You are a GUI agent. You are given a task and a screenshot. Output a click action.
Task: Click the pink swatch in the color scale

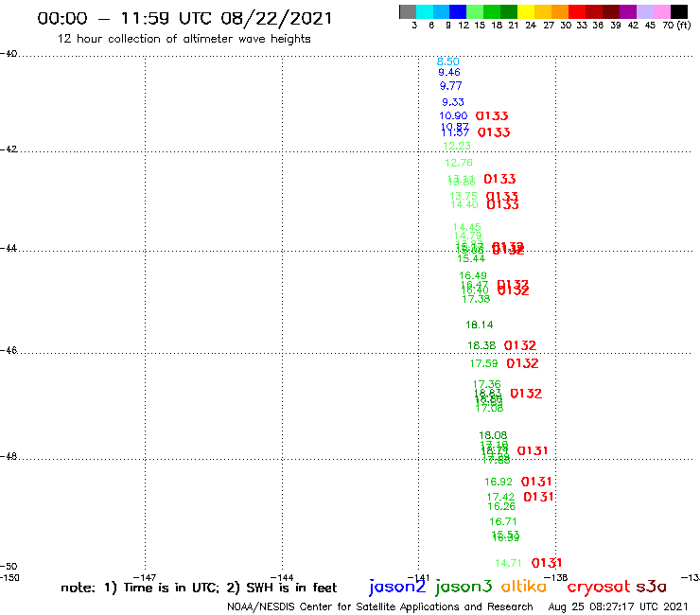pos(662,11)
